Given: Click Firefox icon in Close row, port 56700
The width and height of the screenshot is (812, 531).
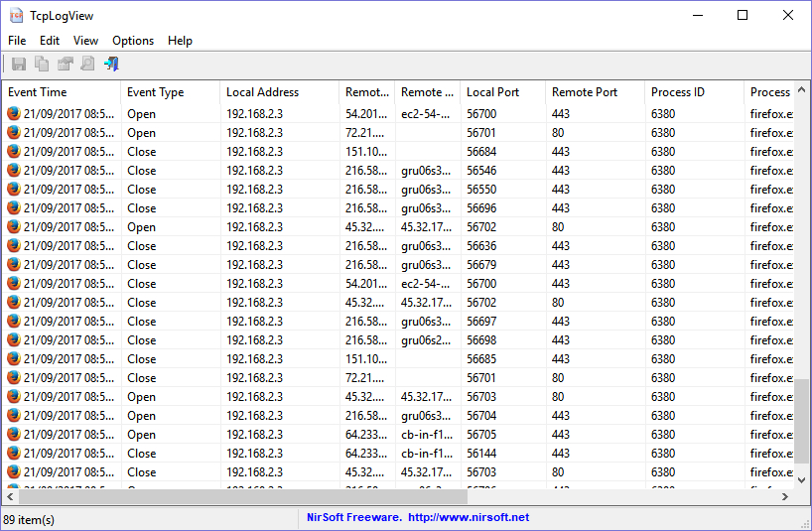Looking at the screenshot, I should pyautogui.click(x=14, y=283).
